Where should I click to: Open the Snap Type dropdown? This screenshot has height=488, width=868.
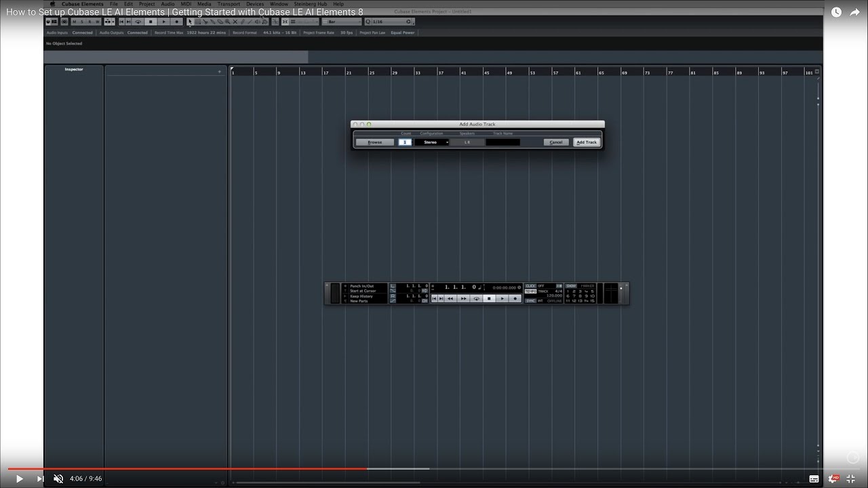[304, 22]
